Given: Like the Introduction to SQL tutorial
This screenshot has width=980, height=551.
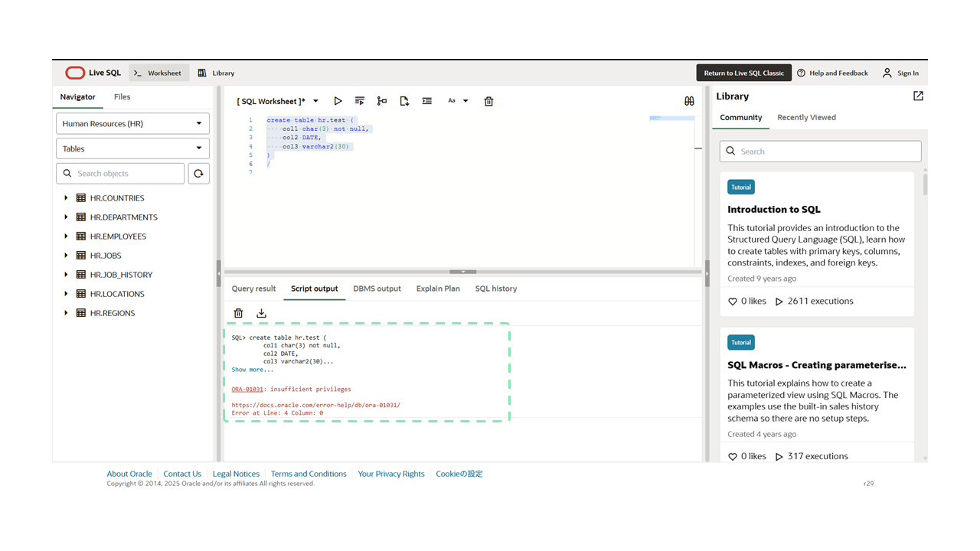Looking at the screenshot, I should tap(733, 302).
